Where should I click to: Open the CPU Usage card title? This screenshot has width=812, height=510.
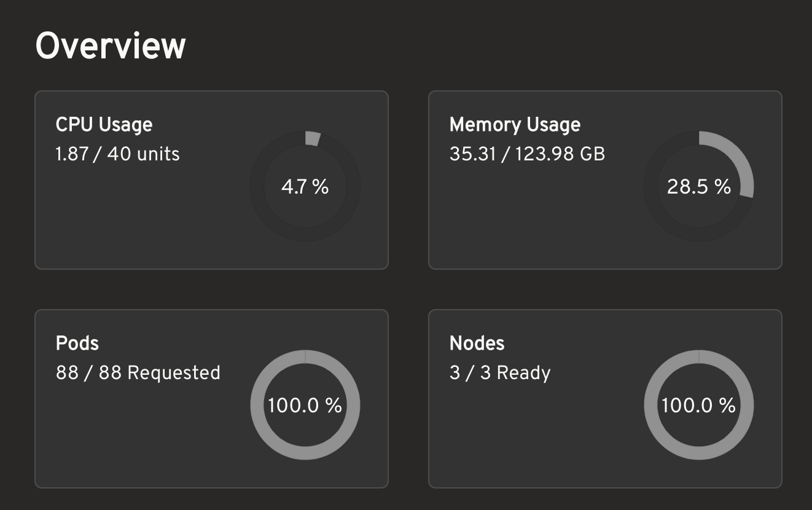104,125
